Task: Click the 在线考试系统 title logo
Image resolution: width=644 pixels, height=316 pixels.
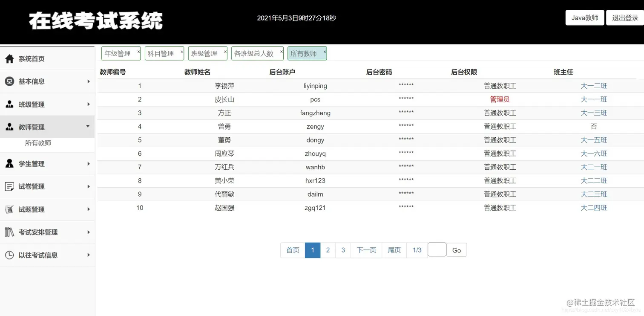Action: click(96, 20)
